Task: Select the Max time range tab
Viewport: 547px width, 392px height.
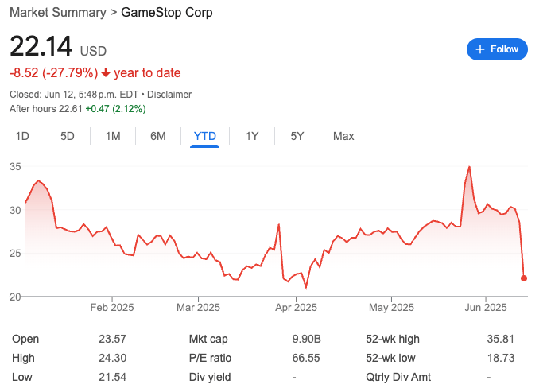Action: pyautogui.click(x=343, y=136)
